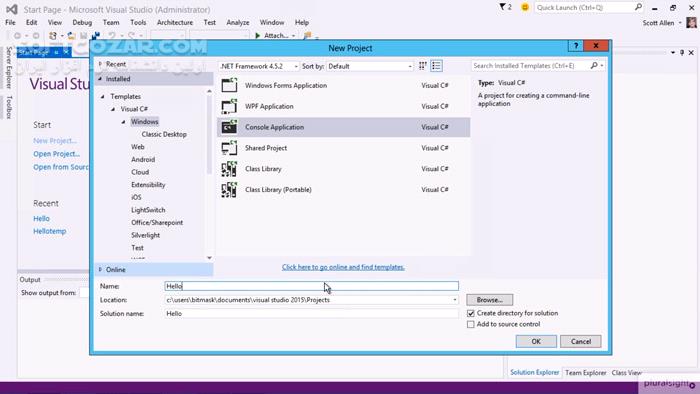Viewport: 700px width, 394px height.
Task: Open the Analyze menu
Action: coord(238,22)
